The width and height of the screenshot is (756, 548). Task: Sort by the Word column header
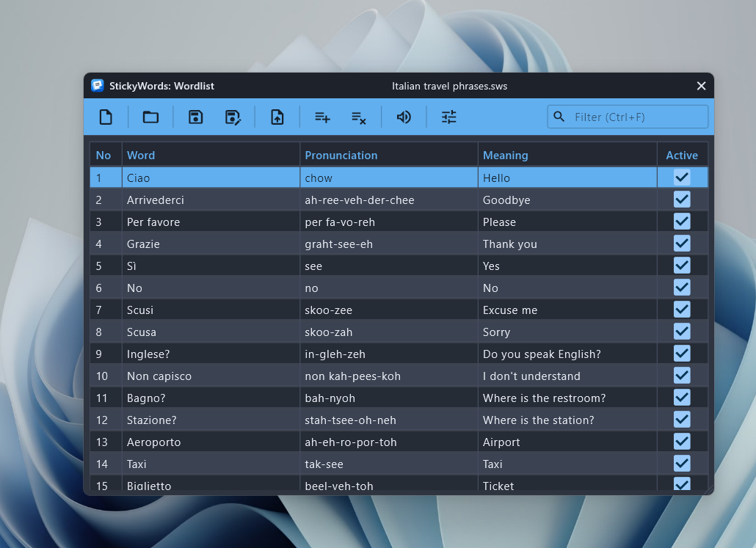[x=211, y=156]
